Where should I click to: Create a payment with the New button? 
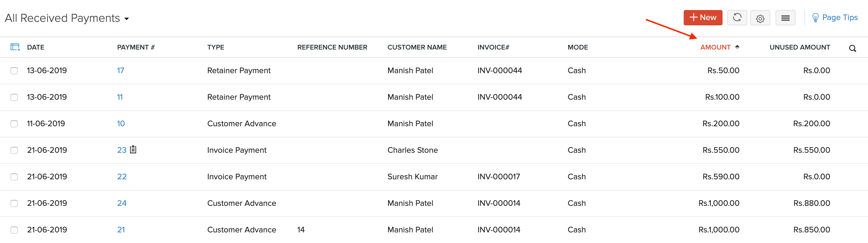point(703,17)
